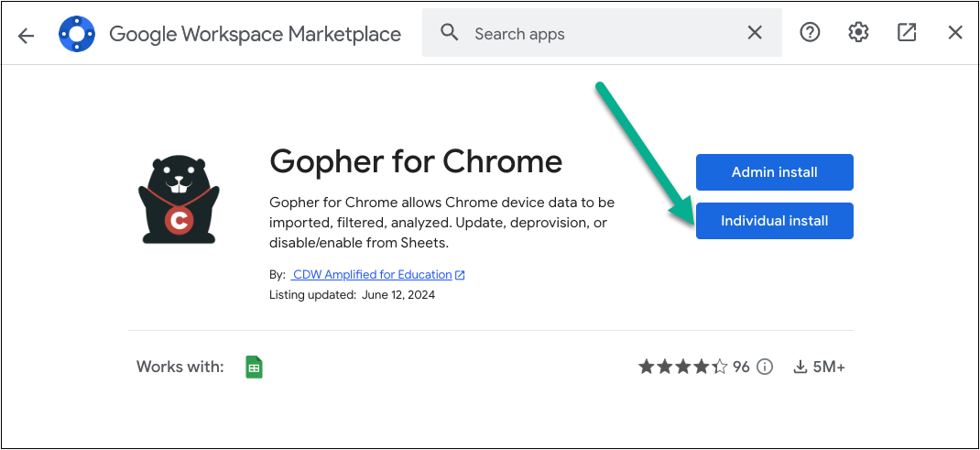This screenshot has width=980, height=450.
Task: Open the rating info circle icon
Action: pos(765,367)
